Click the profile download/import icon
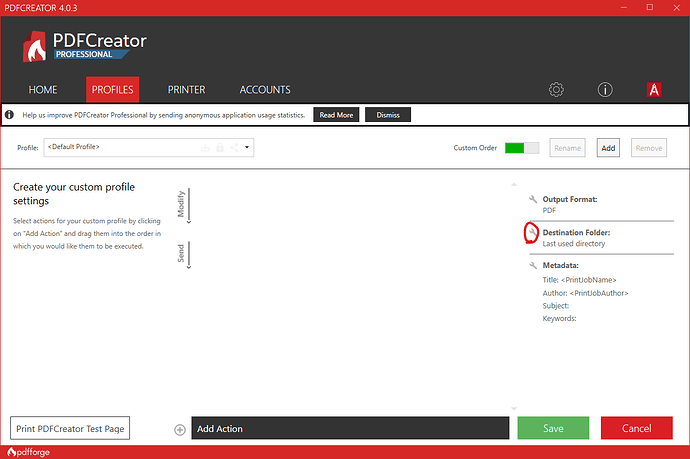This screenshot has height=459, width=690. (x=205, y=148)
